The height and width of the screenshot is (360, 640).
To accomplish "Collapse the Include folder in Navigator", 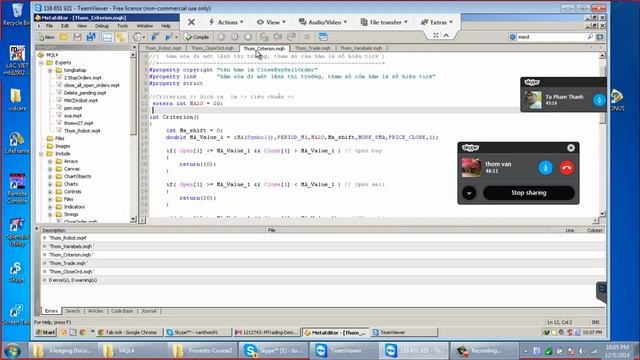I will click(x=42, y=154).
